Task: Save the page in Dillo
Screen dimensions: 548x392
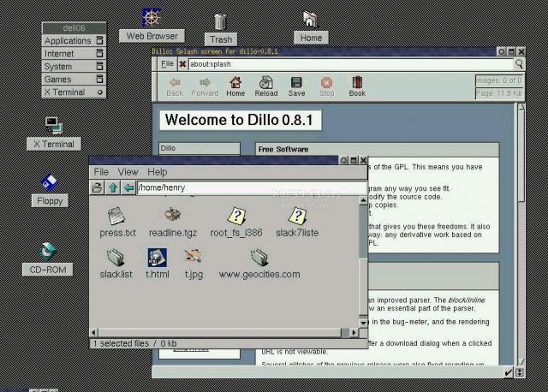Action: (296, 86)
